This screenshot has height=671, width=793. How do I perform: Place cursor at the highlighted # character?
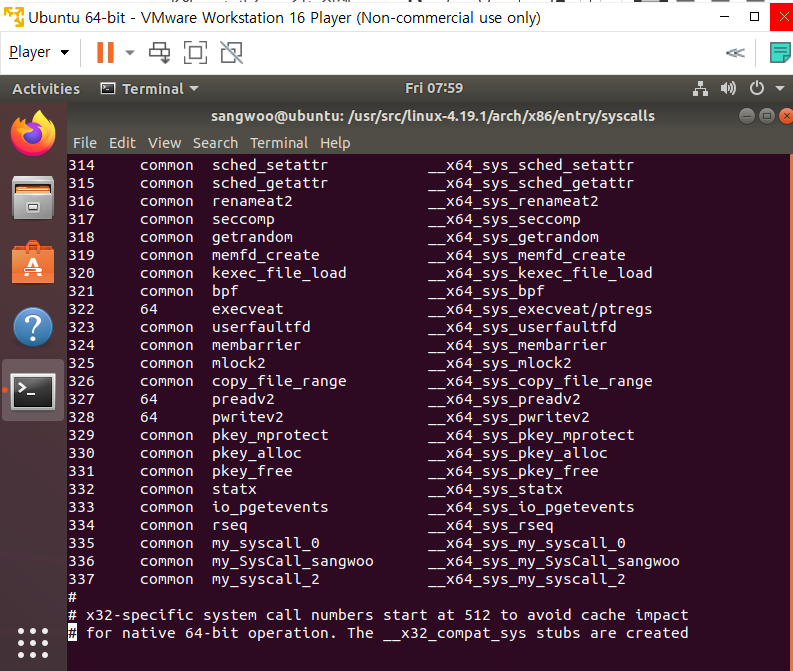(x=73, y=633)
